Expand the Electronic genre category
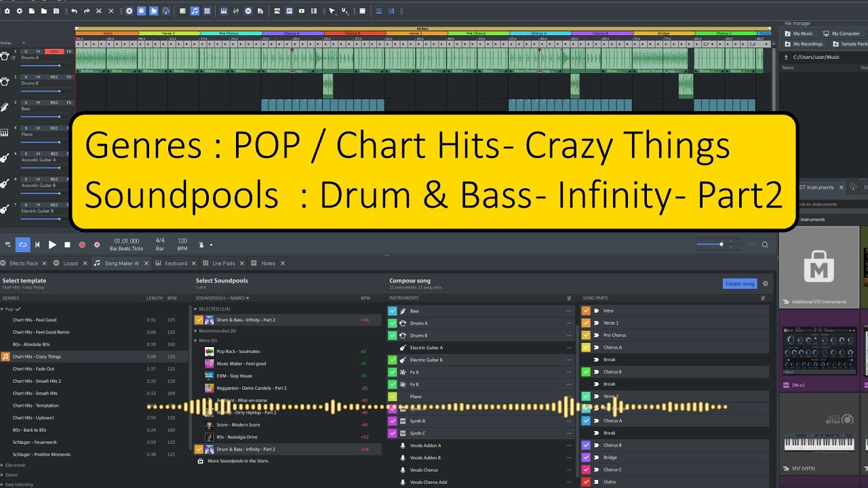This screenshot has height=488, width=868. click(x=3, y=466)
